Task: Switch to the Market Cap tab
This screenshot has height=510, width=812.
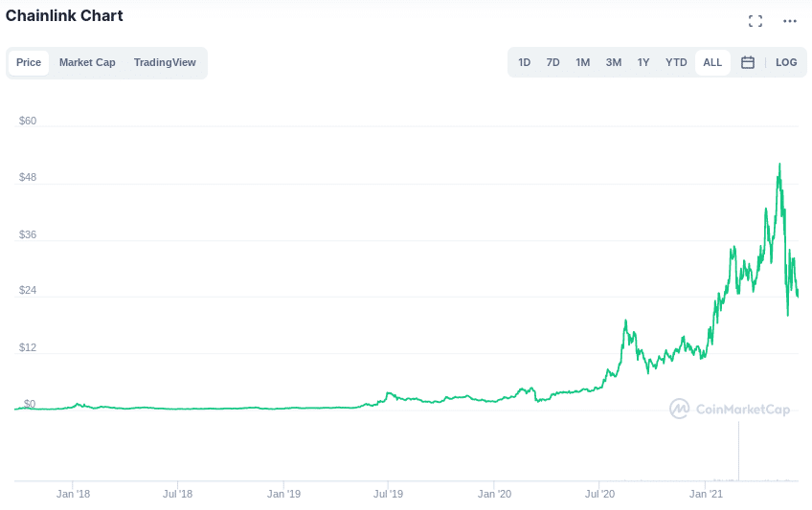Action: point(87,62)
